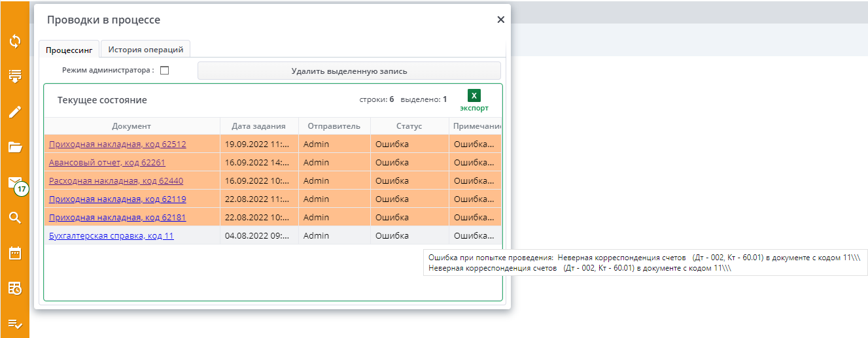
Task: Select the pencil edit sidebar icon
Action: click(x=15, y=112)
